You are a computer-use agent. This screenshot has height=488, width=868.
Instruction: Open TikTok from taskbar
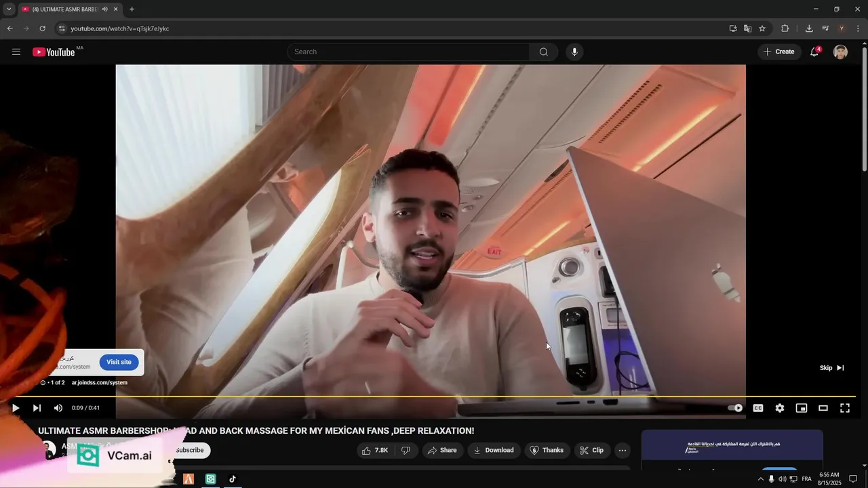tap(233, 479)
